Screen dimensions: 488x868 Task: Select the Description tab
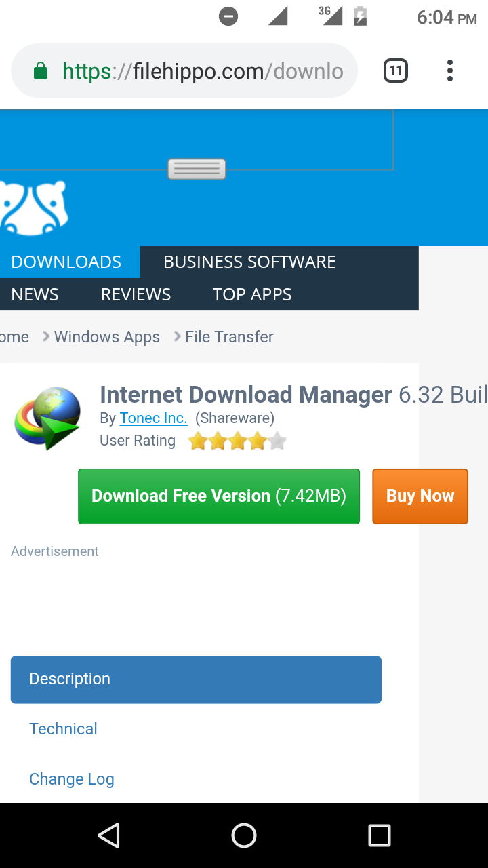pyautogui.click(x=196, y=679)
